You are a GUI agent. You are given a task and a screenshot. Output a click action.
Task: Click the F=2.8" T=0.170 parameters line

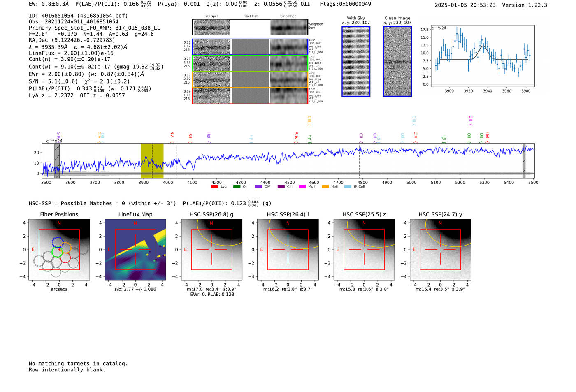point(91,34)
